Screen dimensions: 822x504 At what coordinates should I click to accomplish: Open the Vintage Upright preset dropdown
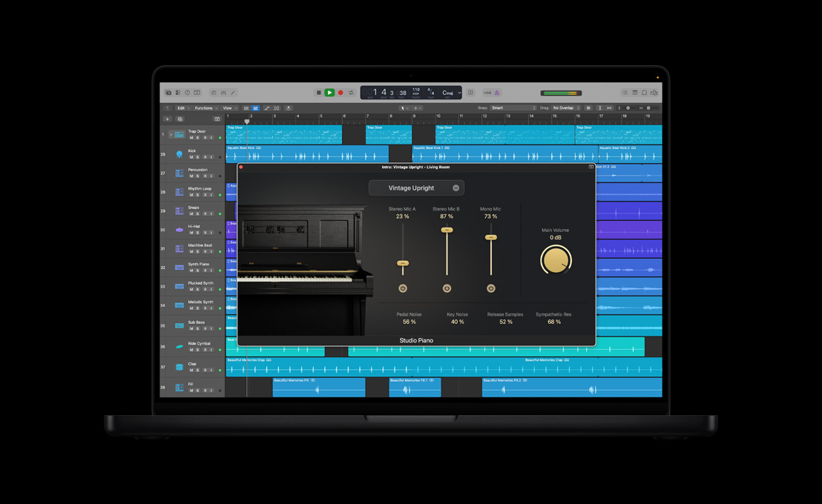(x=416, y=188)
